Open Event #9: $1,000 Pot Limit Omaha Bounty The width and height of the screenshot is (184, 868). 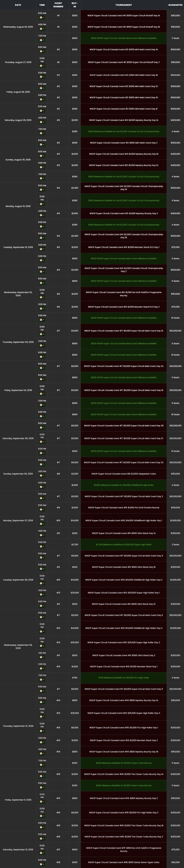[123, 508]
